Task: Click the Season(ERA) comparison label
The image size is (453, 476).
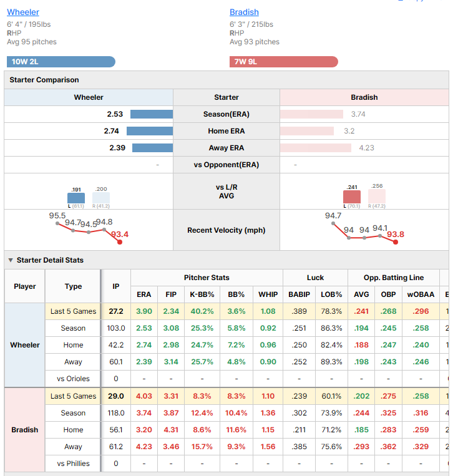Action: [226, 114]
